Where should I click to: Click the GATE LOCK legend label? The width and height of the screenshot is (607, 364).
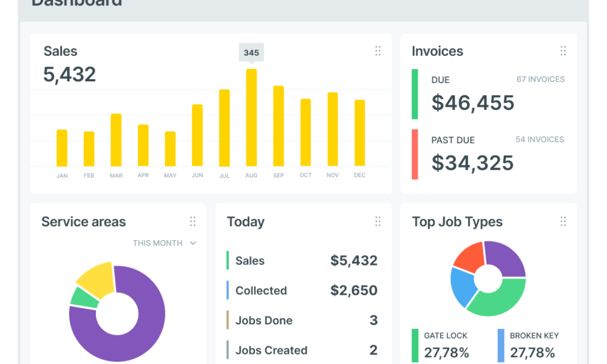[x=446, y=335]
